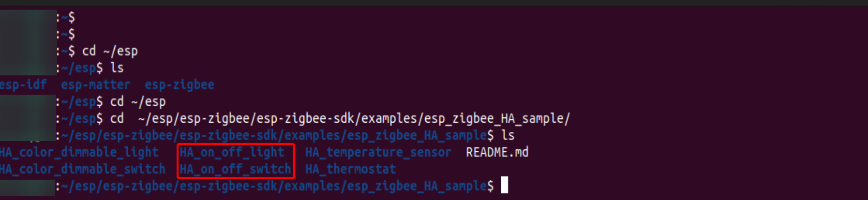Select the esp-matter directory in listing
The width and height of the screenshot is (868, 200).
(95, 85)
